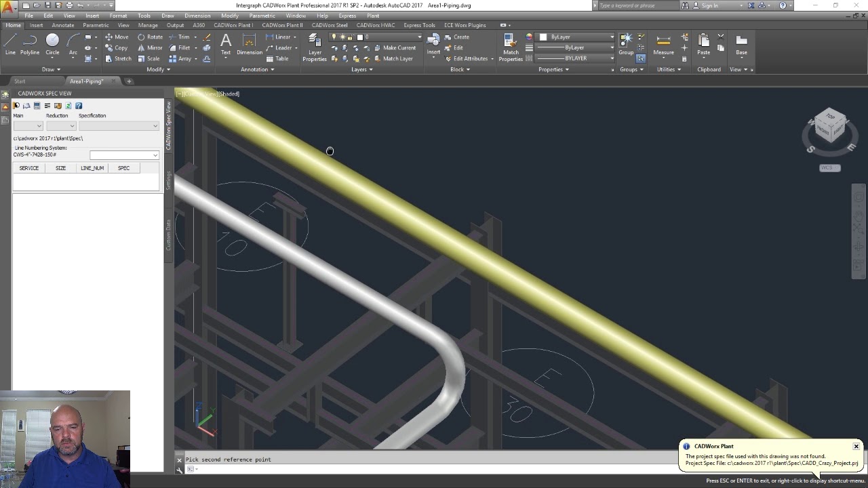Select the Arc tool
The image size is (868, 488).
[73, 45]
